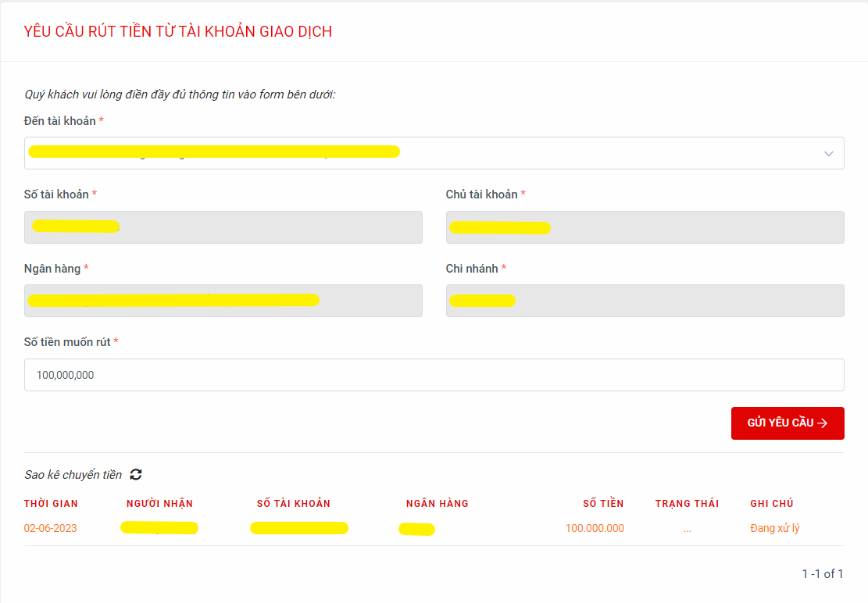Click the 100.000.000 amount in table
868x603 pixels.
tap(595, 529)
